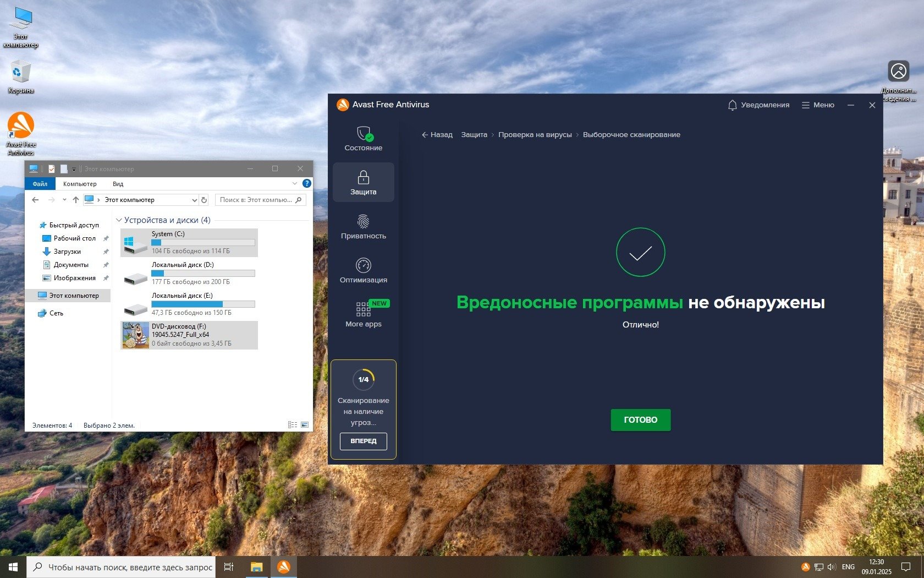Click the Avast icon in system tray

pos(805,566)
